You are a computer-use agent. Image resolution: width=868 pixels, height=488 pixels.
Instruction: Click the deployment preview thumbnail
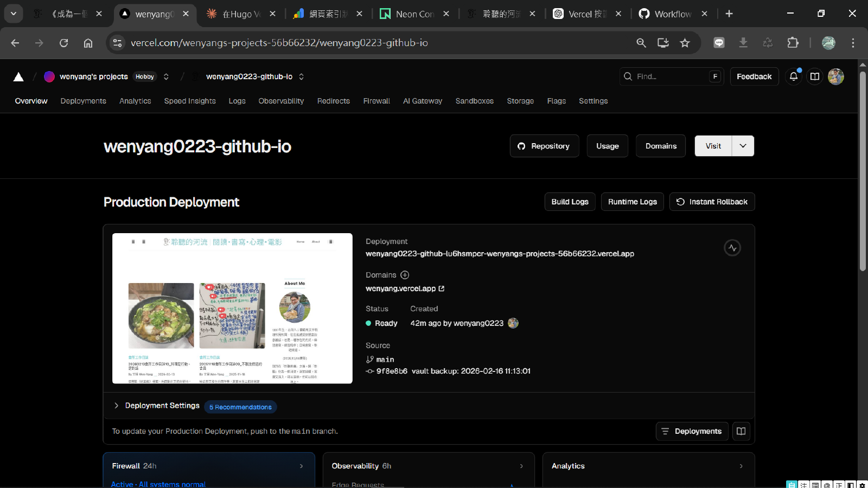click(x=232, y=309)
